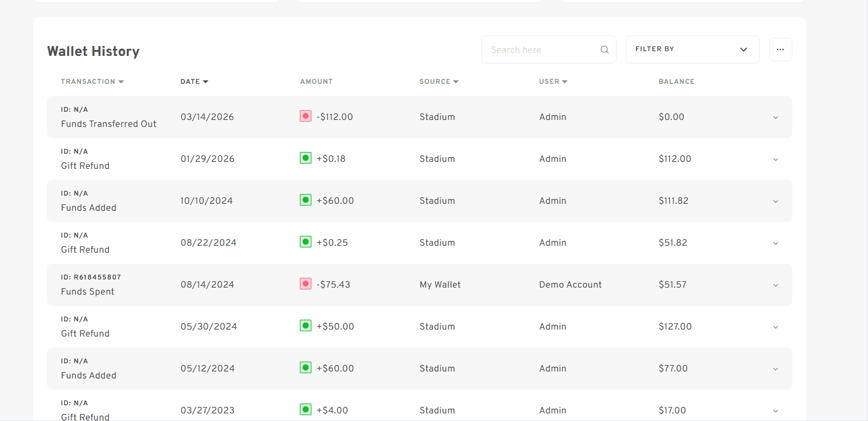The image size is (868, 421).
Task: Click the search magnifier icon
Action: [x=604, y=49]
